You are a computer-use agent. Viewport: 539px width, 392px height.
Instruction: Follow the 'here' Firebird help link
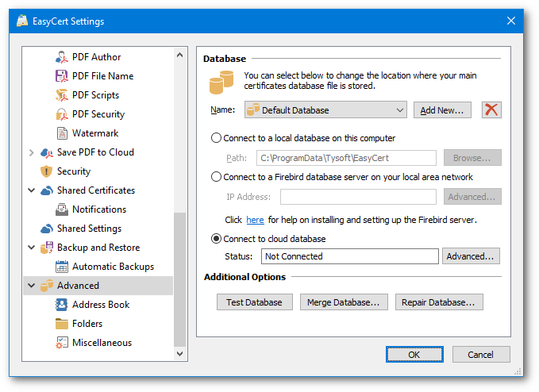tap(255, 220)
